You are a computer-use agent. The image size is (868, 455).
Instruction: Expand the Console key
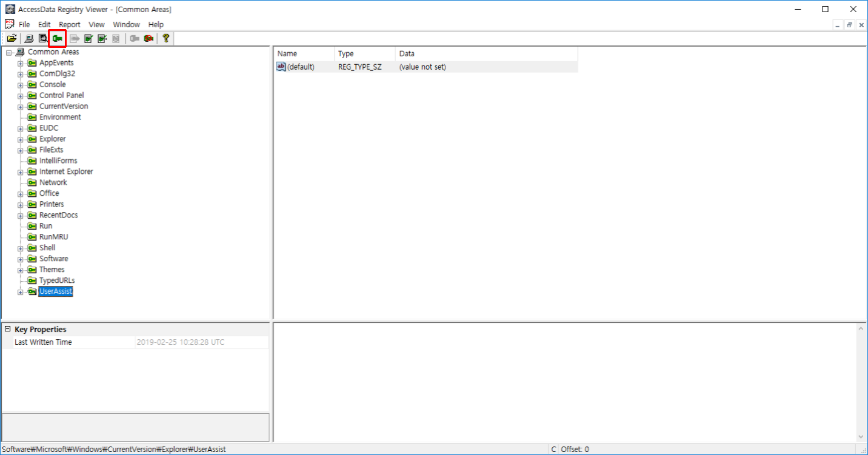point(21,85)
